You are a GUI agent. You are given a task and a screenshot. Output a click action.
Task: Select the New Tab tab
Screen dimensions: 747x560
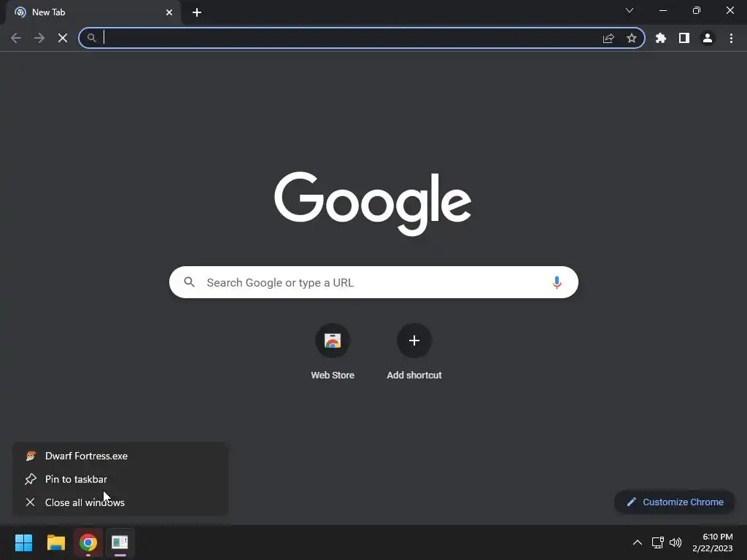tap(93, 12)
